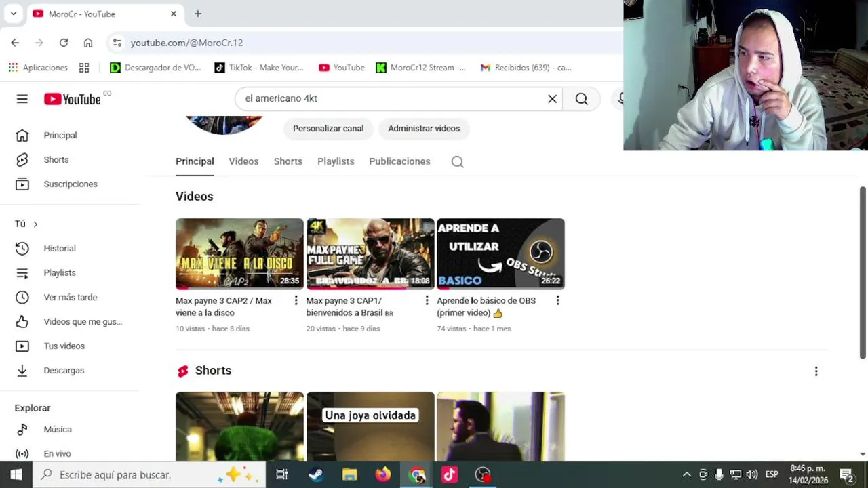Click the taskbar volume icon
This screenshot has height=488, width=868.
751,474
